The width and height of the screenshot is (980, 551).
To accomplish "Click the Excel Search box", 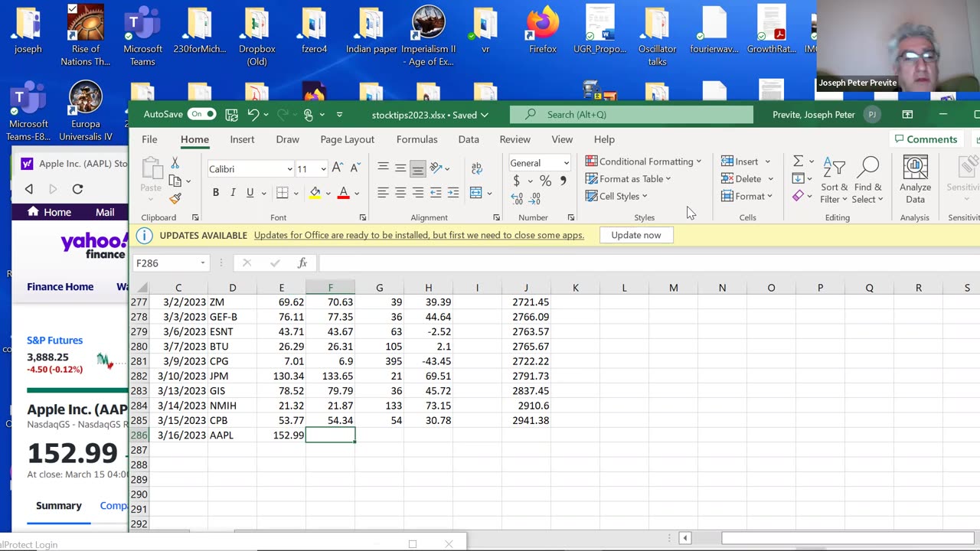I will tap(632, 115).
